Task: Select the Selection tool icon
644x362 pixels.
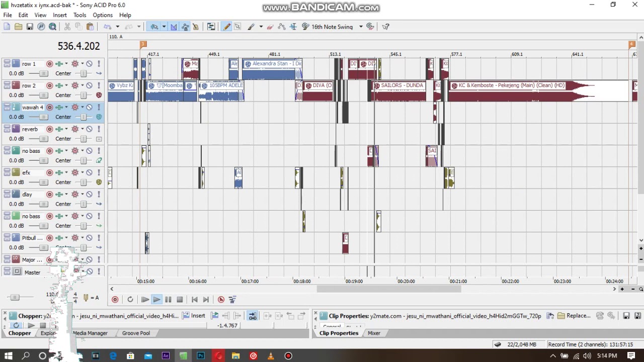Action: [237, 27]
